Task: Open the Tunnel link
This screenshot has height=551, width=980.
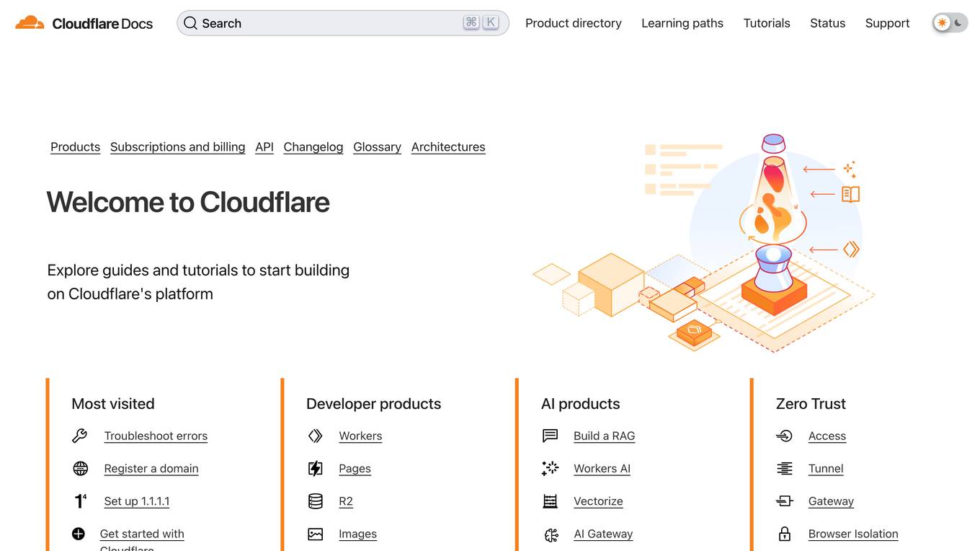Action: pos(826,468)
